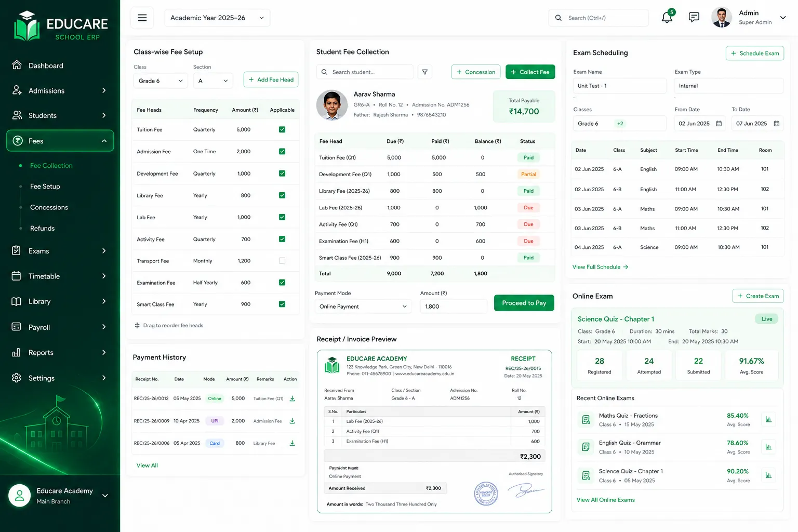Viewport: 798px width, 532px height.
Task: Open Refunds submenu item
Action: [42, 228]
